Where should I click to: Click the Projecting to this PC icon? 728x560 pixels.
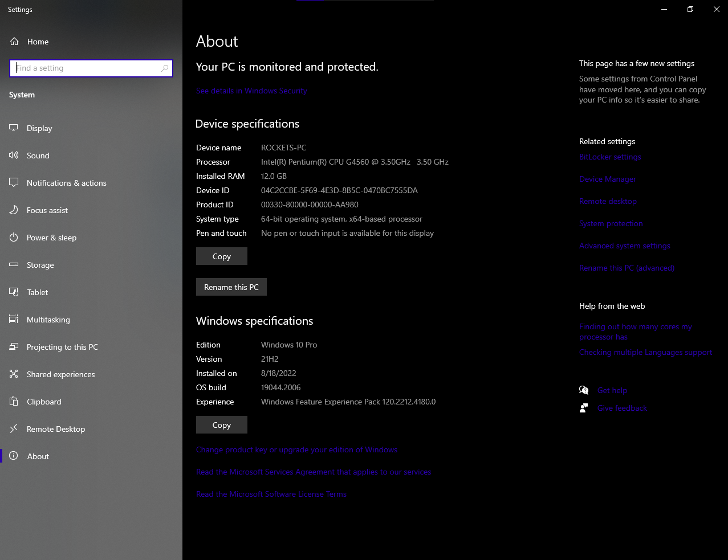[x=14, y=347]
